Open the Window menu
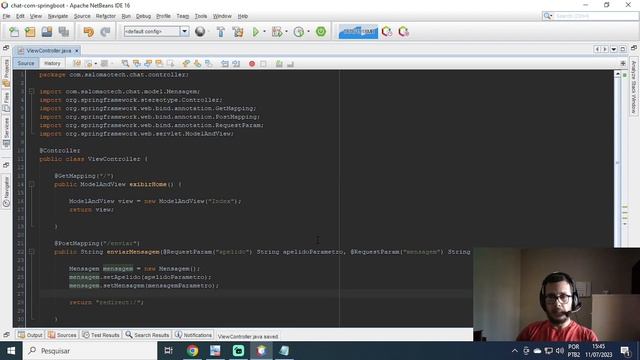640x360 pixels. pos(222,16)
